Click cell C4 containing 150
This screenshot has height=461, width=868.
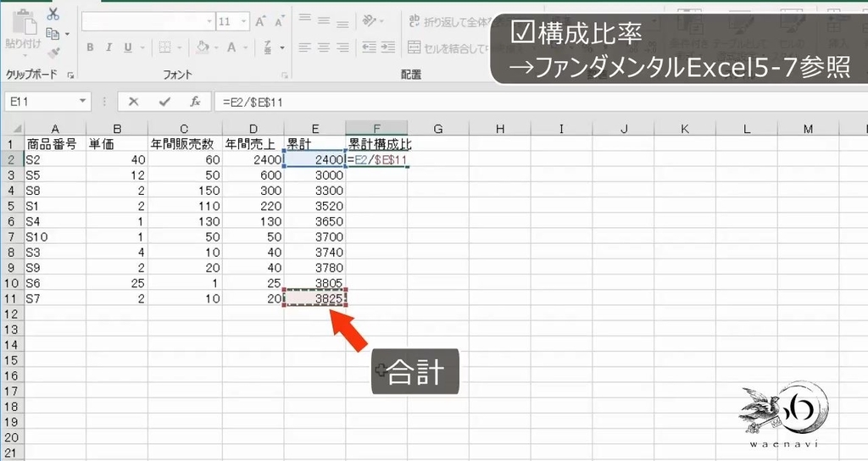pos(185,191)
